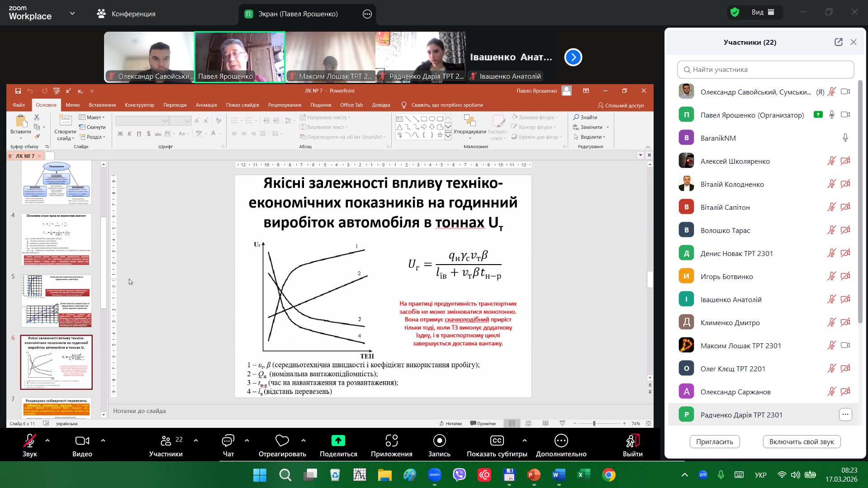Expand audio options arrow next to Sound
The height and width of the screenshot is (488, 868).
47,440
